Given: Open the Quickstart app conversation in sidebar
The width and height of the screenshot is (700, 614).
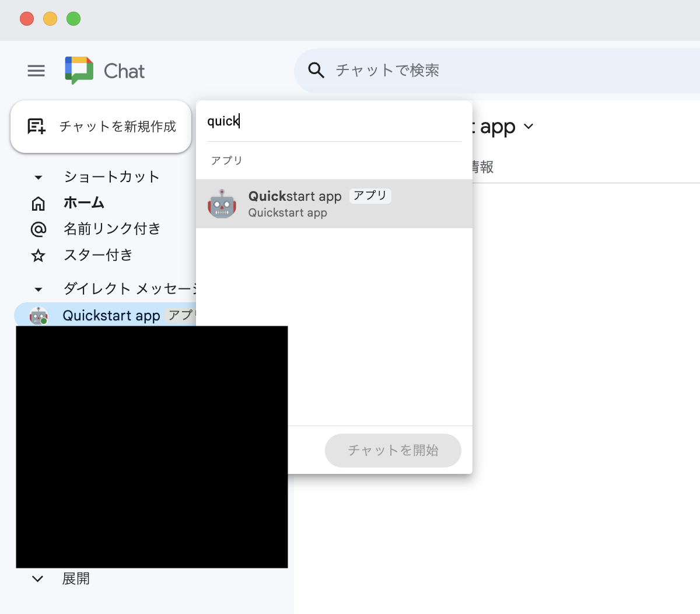Looking at the screenshot, I should pos(111,315).
